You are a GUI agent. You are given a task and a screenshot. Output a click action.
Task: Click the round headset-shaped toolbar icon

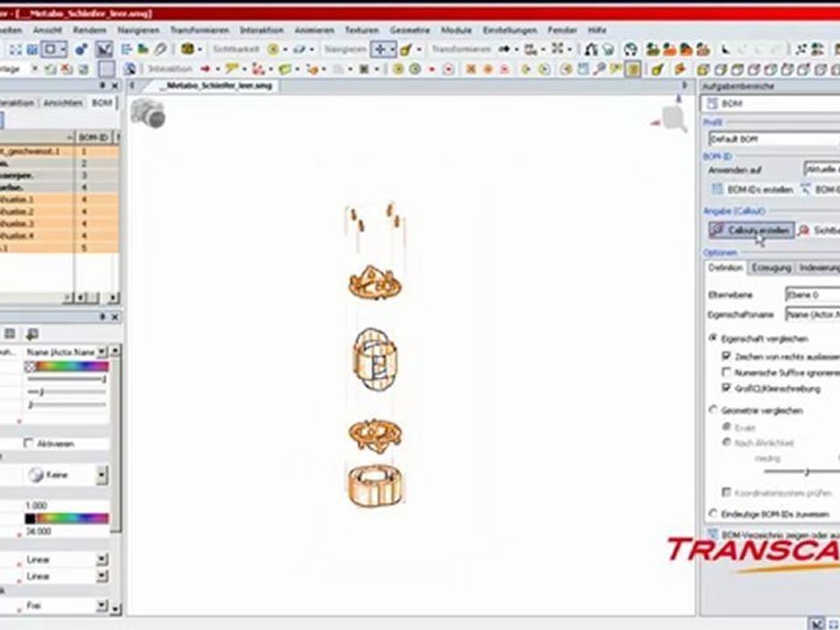(631, 49)
